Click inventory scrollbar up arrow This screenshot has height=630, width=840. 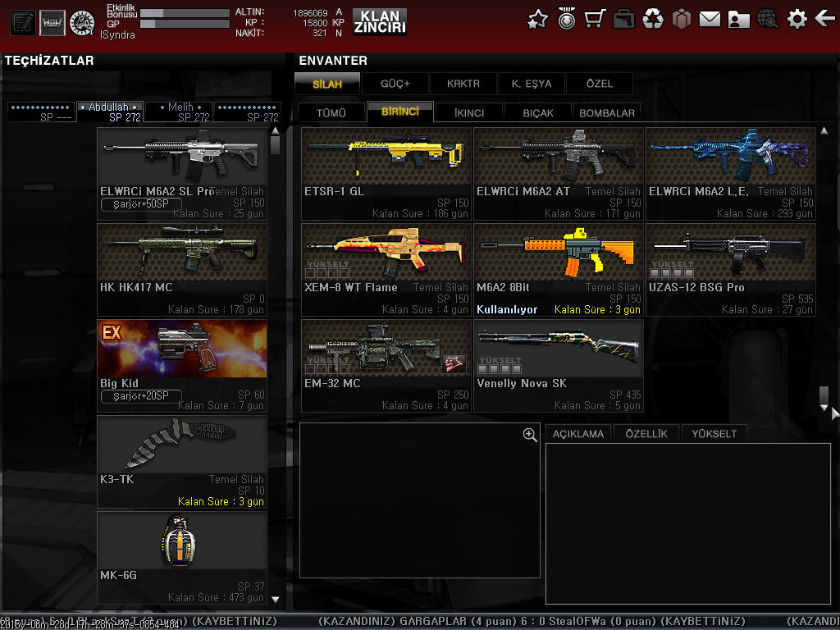pos(824,130)
